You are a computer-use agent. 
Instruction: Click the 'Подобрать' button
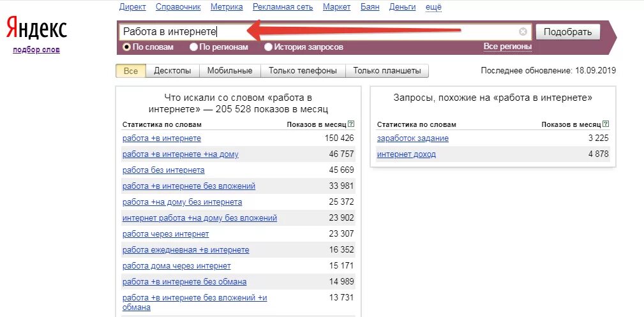pyautogui.click(x=567, y=32)
